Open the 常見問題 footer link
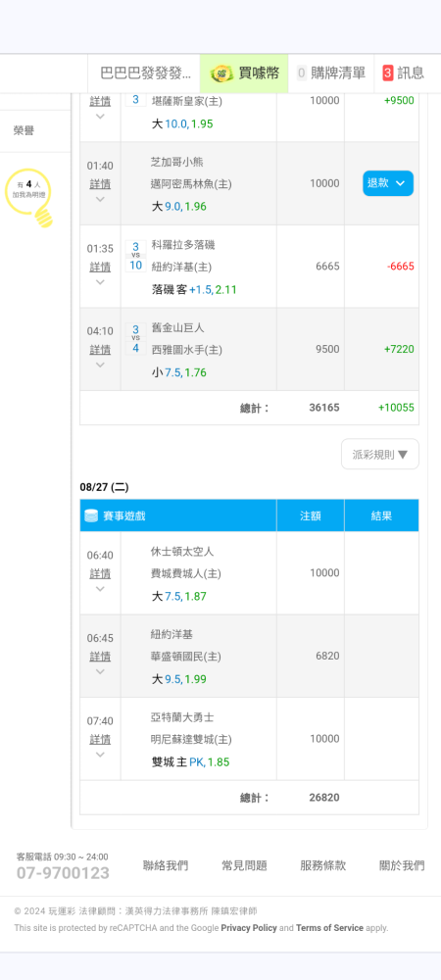Viewport: 441px width, 980px height. pos(244,865)
